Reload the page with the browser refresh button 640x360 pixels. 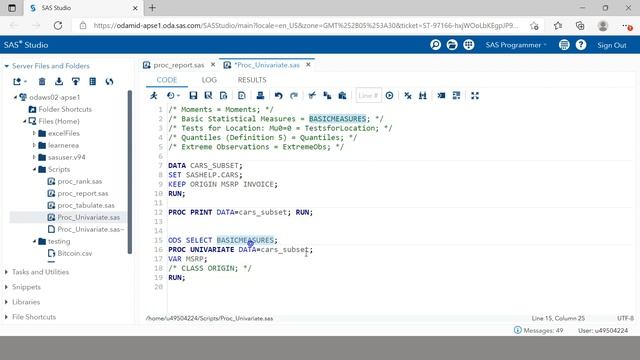point(58,25)
